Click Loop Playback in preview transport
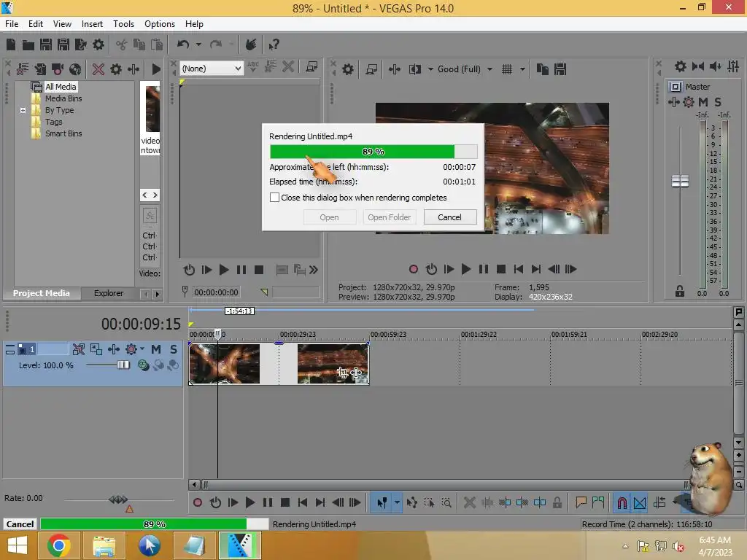This screenshot has width=747, height=560. point(431,270)
